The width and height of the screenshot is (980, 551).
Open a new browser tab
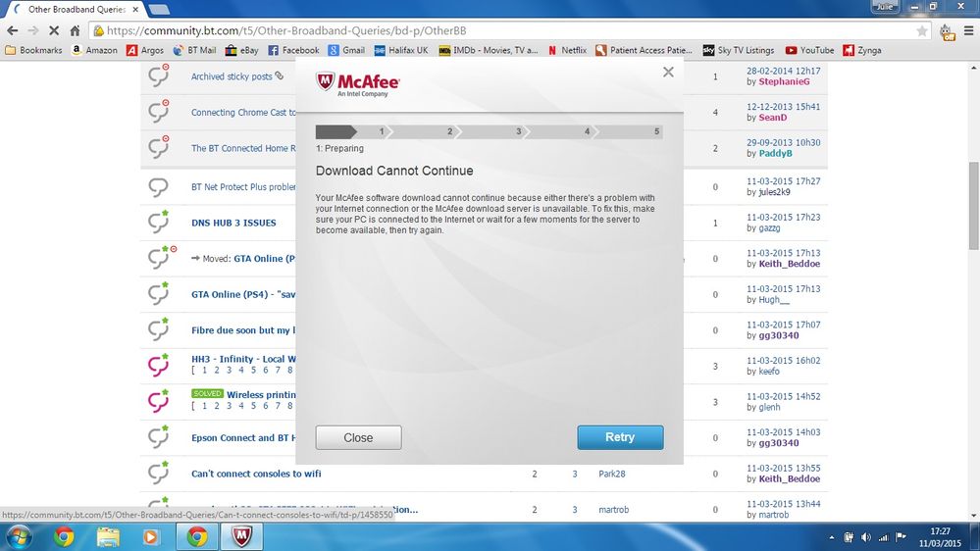point(159,10)
